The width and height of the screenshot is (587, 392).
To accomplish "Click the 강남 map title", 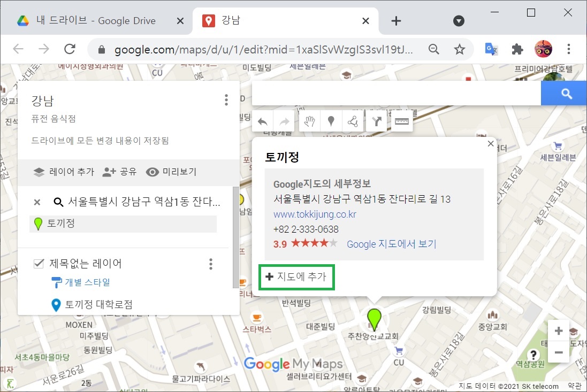I will (43, 101).
